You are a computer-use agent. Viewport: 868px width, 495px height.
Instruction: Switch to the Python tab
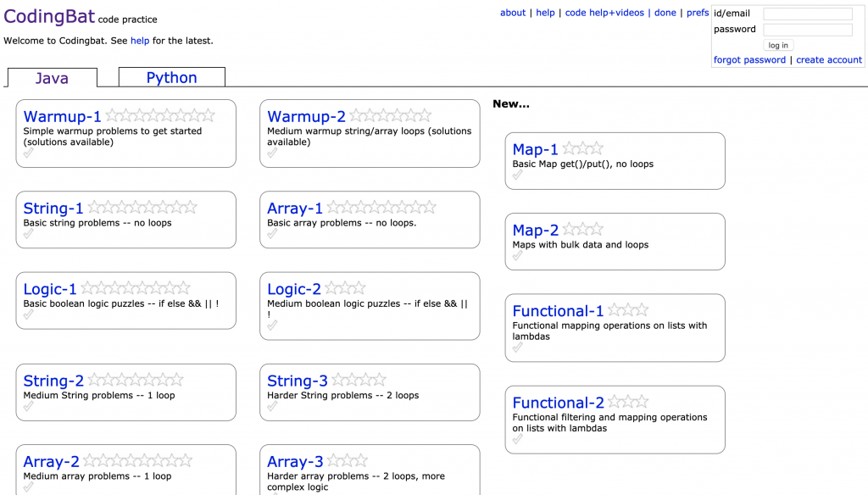(x=171, y=77)
